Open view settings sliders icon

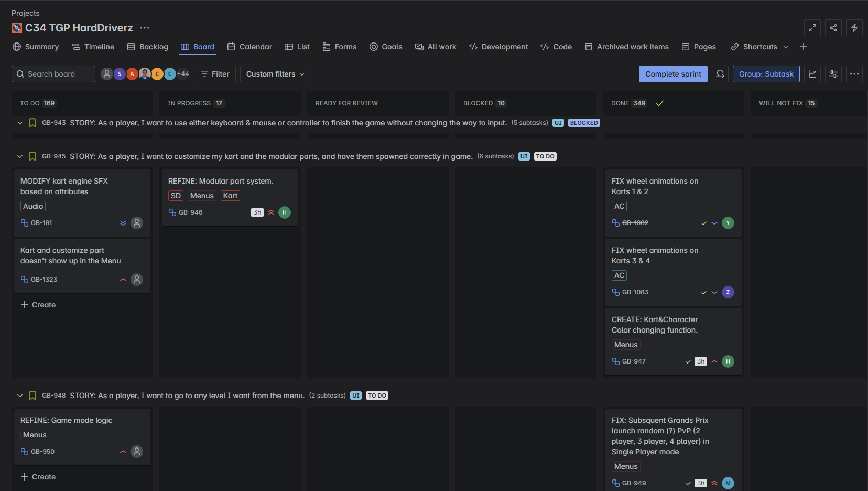point(833,74)
